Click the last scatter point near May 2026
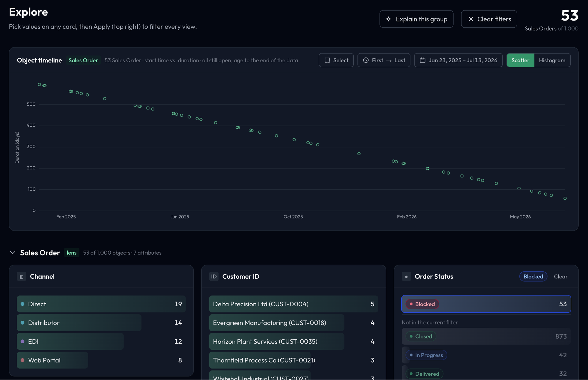Viewport: 588px width, 380px height. [565, 199]
